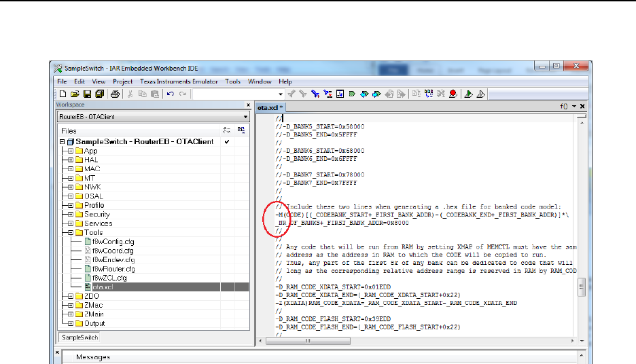Jump to previous bookmark icon
This screenshot has width=636, height=364.
pos(364,94)
